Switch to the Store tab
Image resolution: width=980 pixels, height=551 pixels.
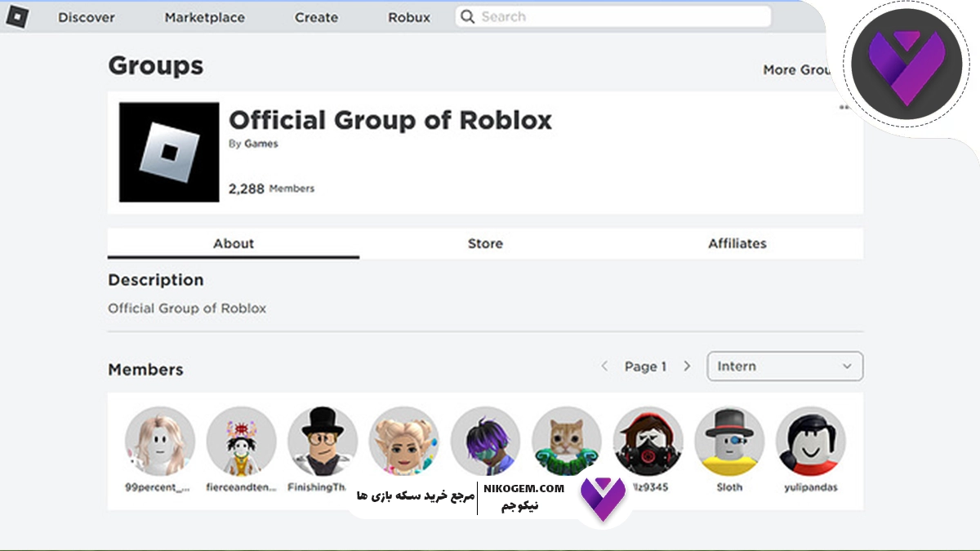485,243
